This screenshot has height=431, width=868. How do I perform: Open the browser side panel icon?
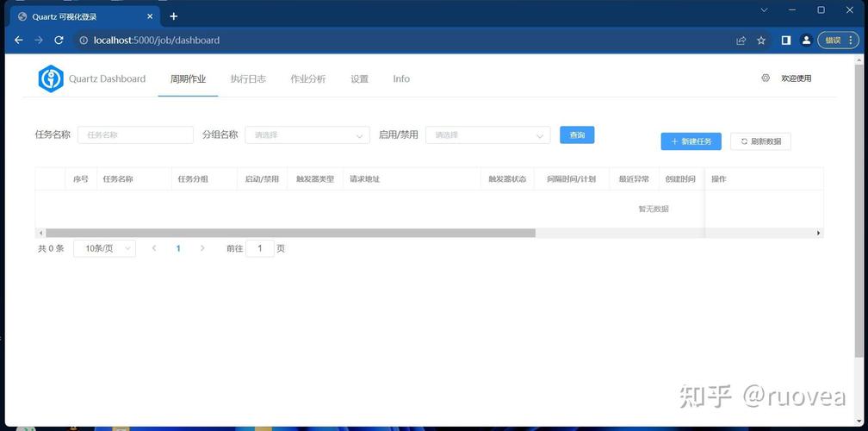(786, 40)
